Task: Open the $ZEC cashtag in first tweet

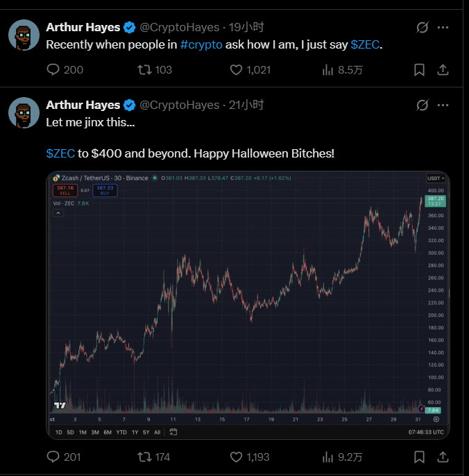Action: point(365,44)
